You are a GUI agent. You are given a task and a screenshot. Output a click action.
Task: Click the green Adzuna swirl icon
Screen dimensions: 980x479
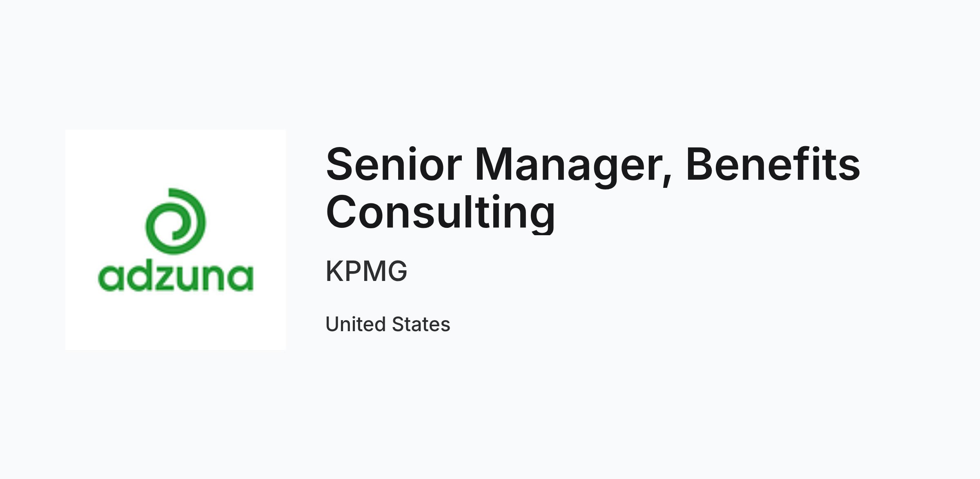pos(176,221)
